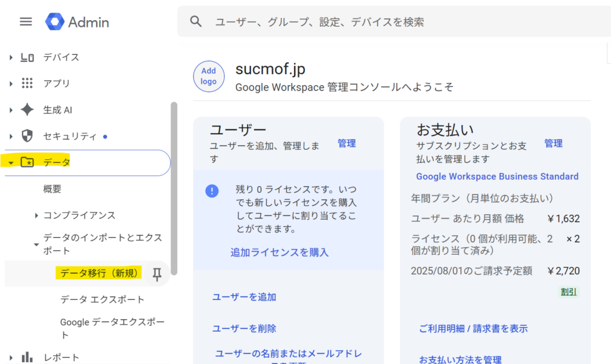This screenshot has height=364, width=611.
Task: Click the ￥1,632 monthly price value
Action: coord(563,218)
